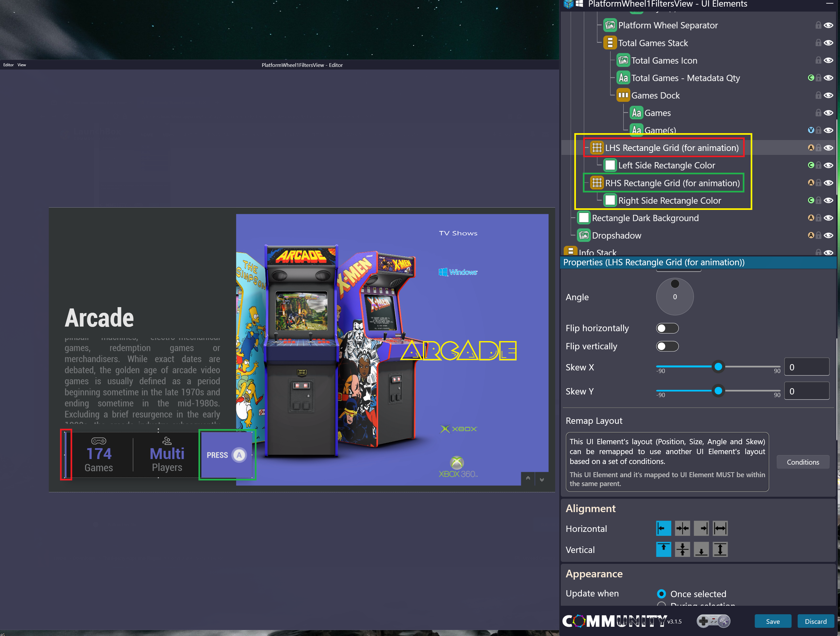The width and height of the screenshot is (840, 636).
Task: Enable Flip vertically switch
Action: click(x=667, y=346)
